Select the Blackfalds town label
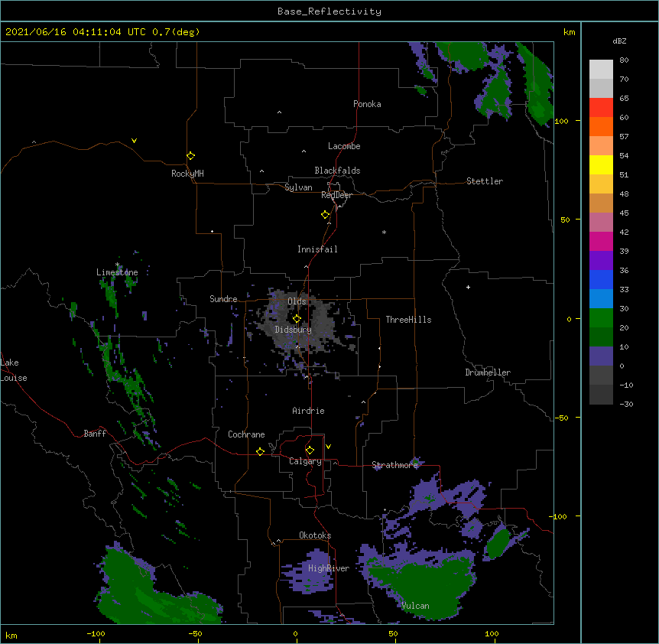The height and width of the screenshot is (644, 659). [x=337, y=171]
